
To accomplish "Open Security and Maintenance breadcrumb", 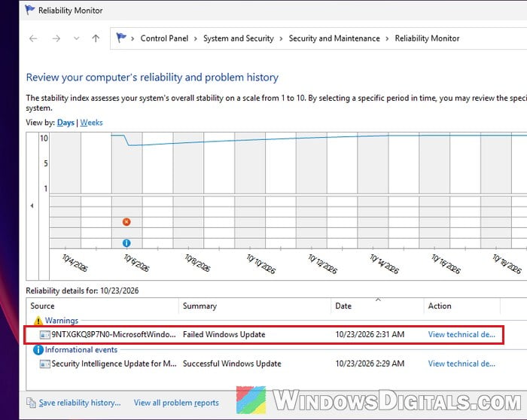I will tap(334, 38).
